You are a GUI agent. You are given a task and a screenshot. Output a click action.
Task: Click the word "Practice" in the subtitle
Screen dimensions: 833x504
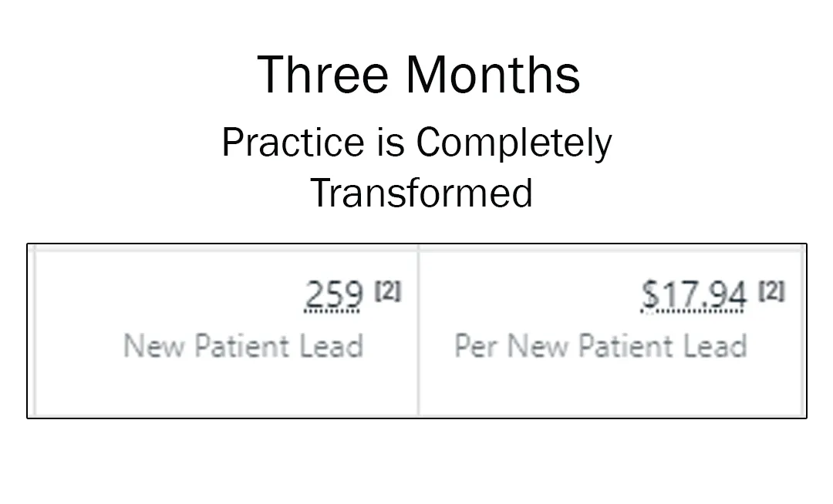click(293, 142)
